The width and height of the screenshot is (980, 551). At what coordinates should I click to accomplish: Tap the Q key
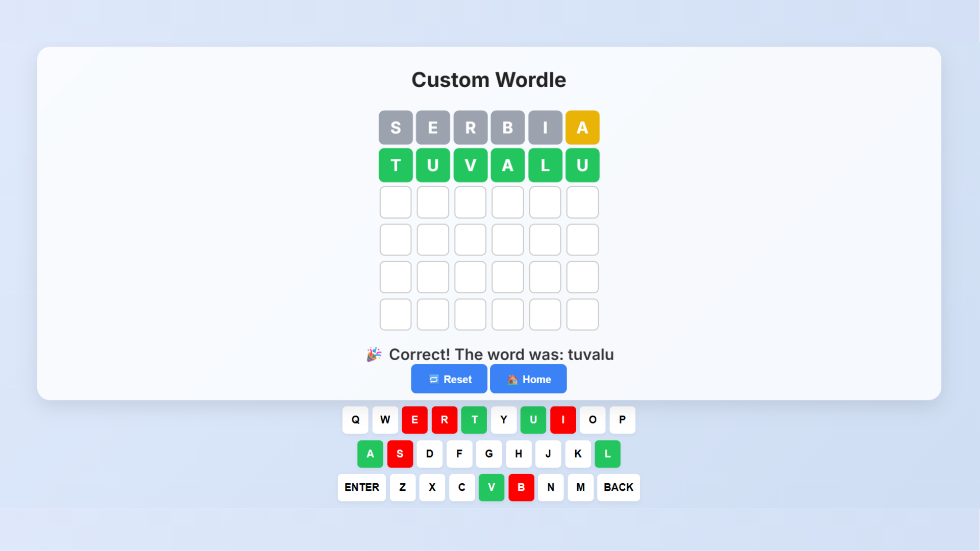click(355, 420)
